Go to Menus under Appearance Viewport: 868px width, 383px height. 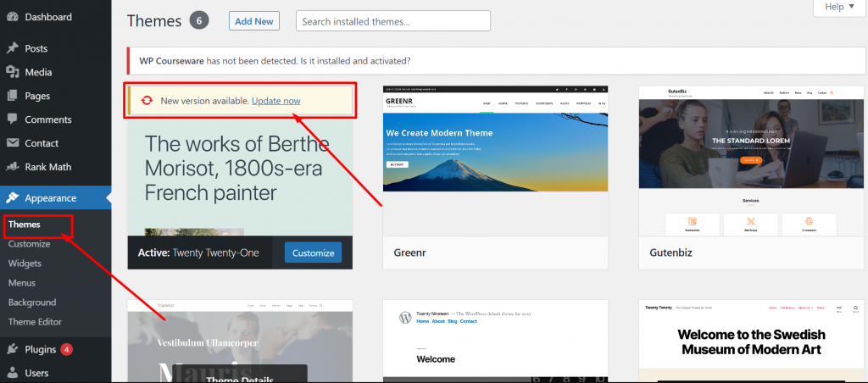[x=21, y=283]
